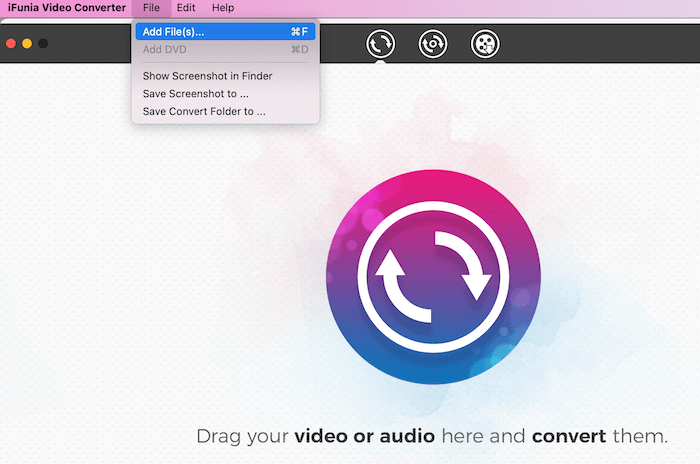Click the ⌘D shortcut beside Add DVD
700x464 pixels.
pyautogui.click(x=299, y=49)
